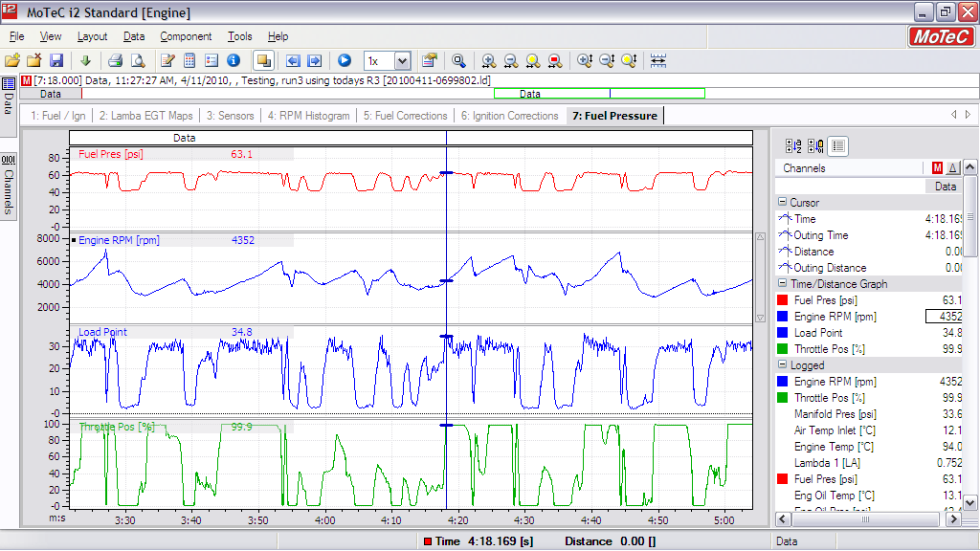This screenshot has width=980, height=551.
Task: Click the save (floppy disk) toolbar icon
Action: tap(56, 60)
